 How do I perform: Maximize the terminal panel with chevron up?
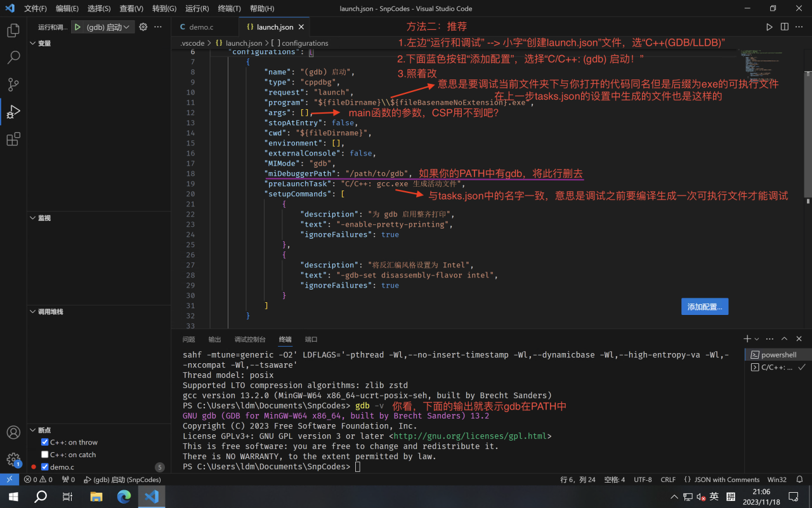pos(785,339)
